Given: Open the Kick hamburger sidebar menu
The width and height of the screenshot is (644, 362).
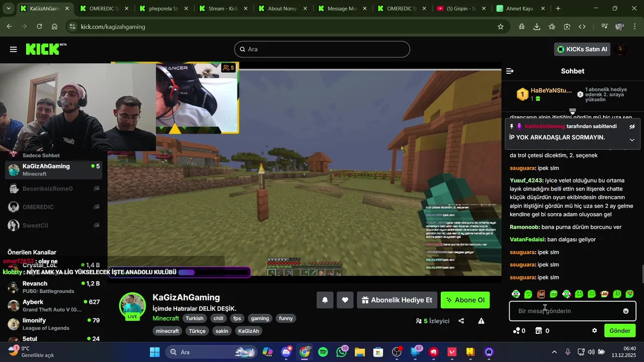Looking at the screenshot, I should pos(14,49).
